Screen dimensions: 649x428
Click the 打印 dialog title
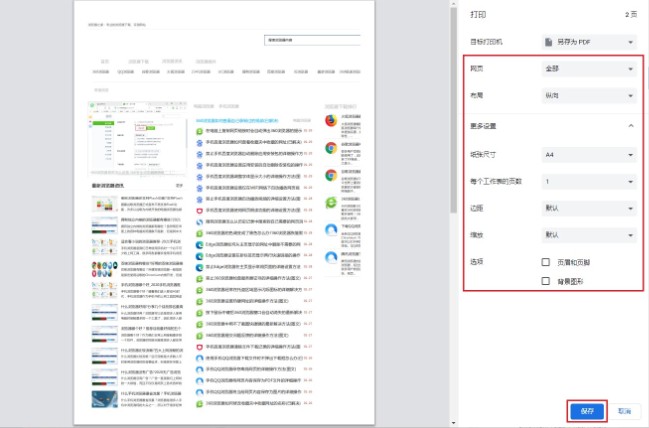coord(478,15)
